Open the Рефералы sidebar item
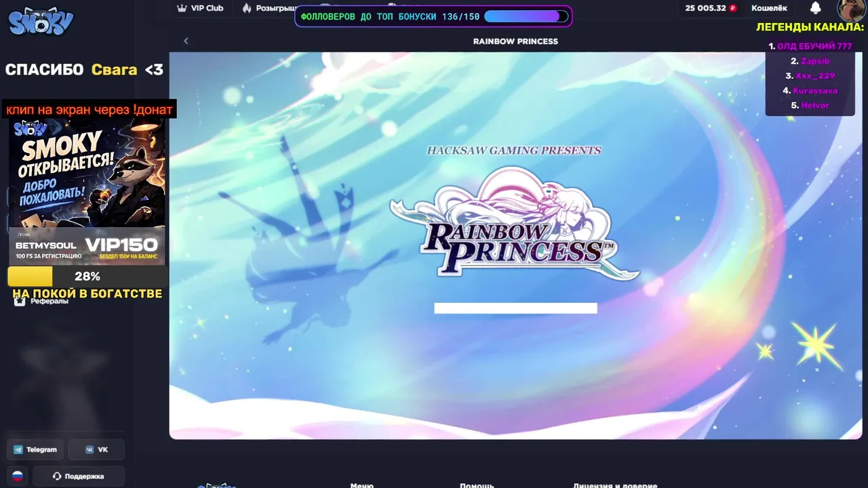 pyautogui.click(x=41, y=301)
